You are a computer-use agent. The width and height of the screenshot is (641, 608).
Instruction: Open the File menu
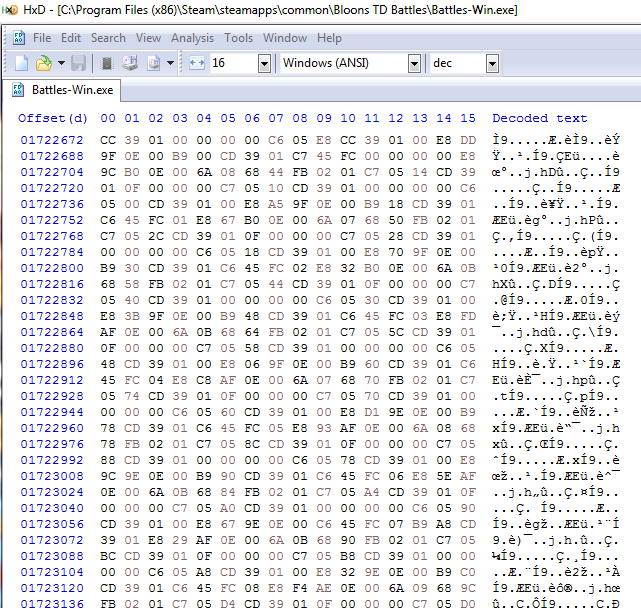pyautogui.click(x=42, y=38)
